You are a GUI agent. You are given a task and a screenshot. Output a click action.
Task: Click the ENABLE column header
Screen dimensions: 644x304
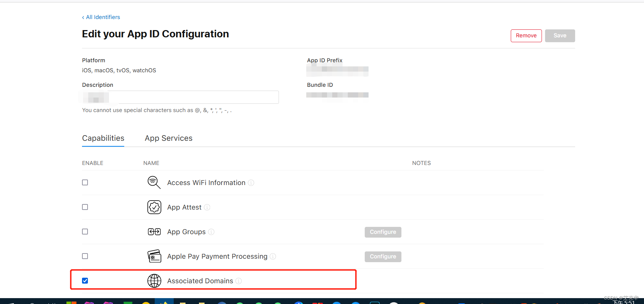(x=92, y=163)
